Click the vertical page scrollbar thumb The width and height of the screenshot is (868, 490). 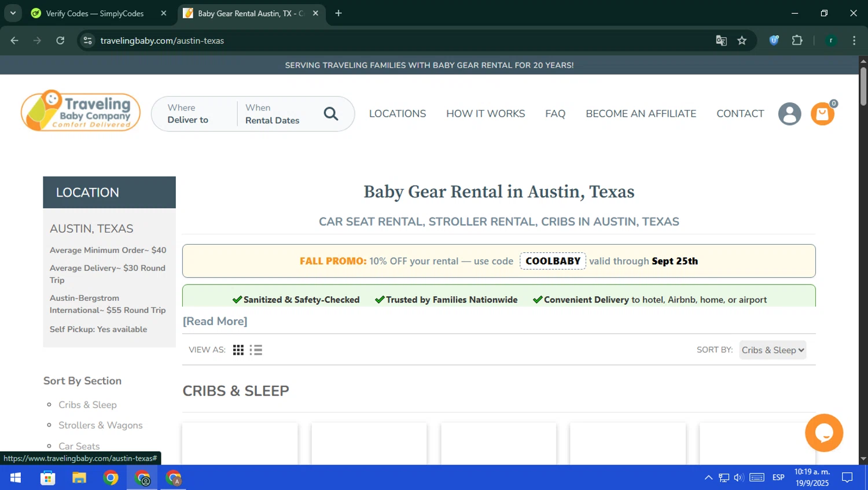[863, 86]
